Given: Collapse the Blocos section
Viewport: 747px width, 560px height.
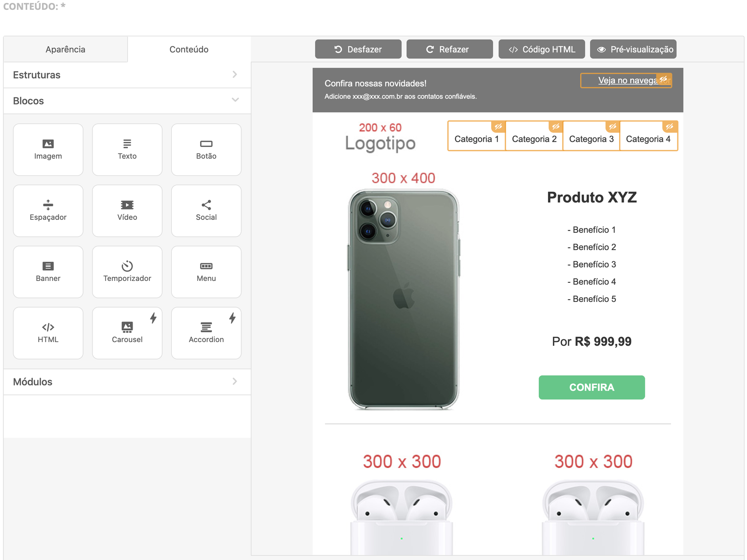Looking at the screenshot, I should pos(127,101).
